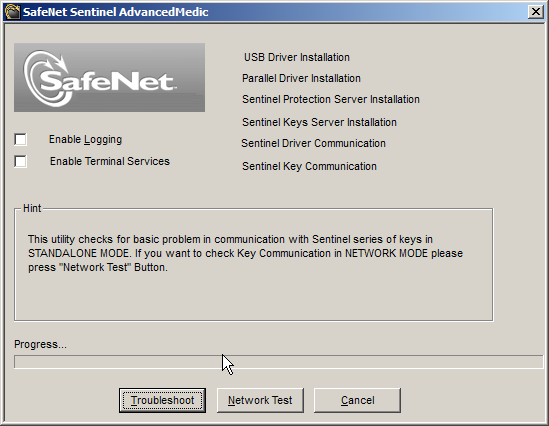The height and width of the screenshot is (426, 549).
Task: Select Parallel Driver Installation status text
Action: [301, 78]
